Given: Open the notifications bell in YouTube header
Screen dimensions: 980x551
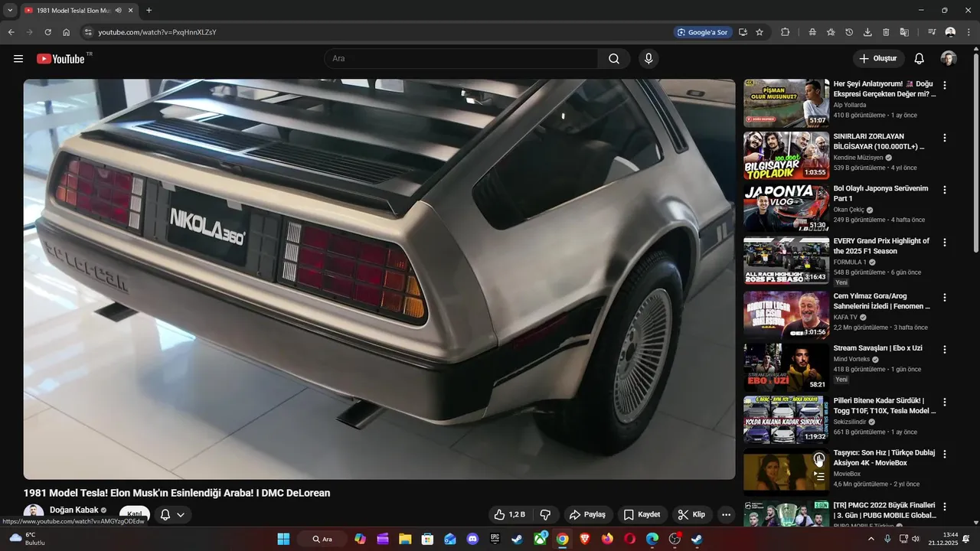Looking at the screenshot, I should coord(919,59).
